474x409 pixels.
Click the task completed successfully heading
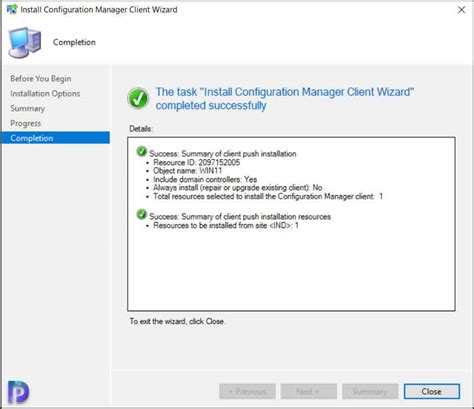[285, 99]
